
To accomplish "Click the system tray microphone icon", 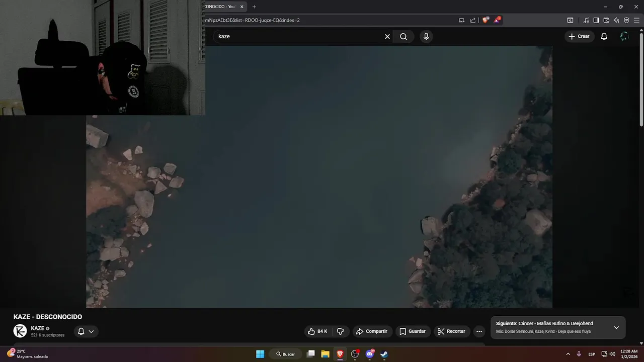I will pos(579,354).
